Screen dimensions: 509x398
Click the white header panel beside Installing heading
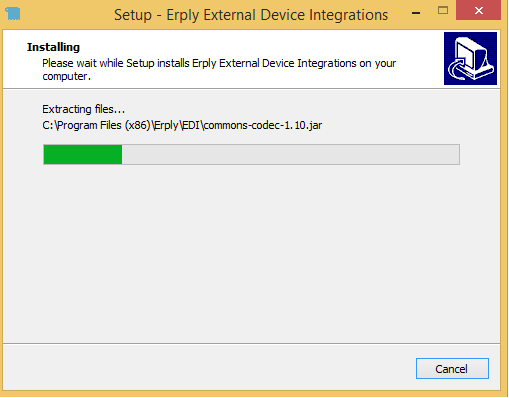[x=260, y=47]
